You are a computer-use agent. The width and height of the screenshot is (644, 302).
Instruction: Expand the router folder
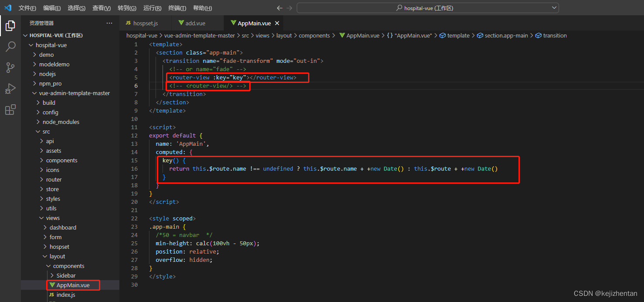[70, 179]
